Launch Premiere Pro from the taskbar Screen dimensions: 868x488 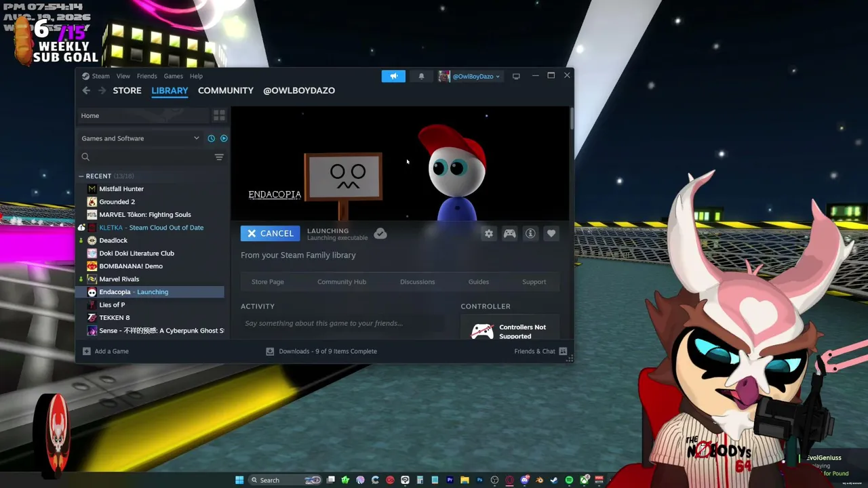450,480
